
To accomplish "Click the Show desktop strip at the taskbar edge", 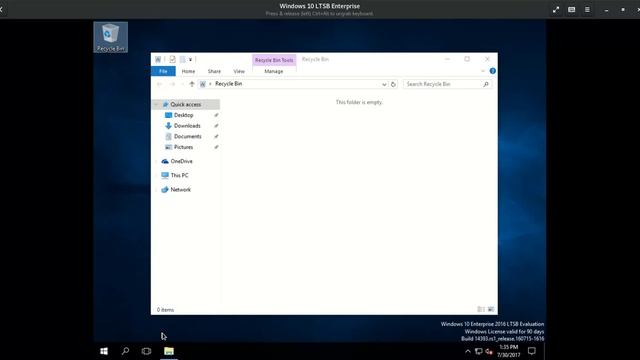I will pos(545,351).
